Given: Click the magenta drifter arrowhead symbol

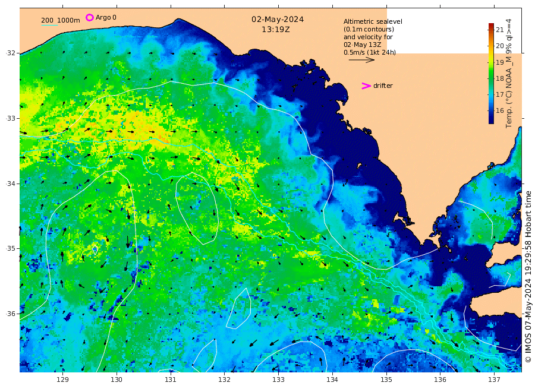Looking at the screenshot, I should pos(366,86).
